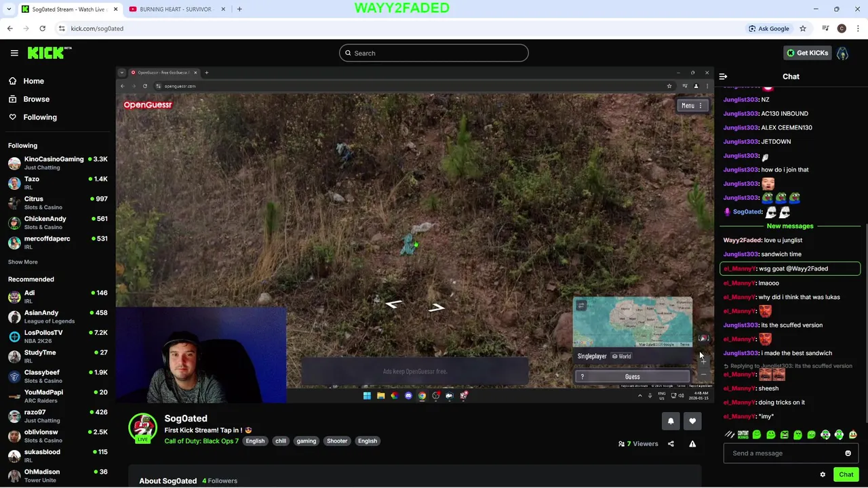Open LosPollosTV recommended channel
This screenshot has height=488, width=868.
tap(58, 336)
